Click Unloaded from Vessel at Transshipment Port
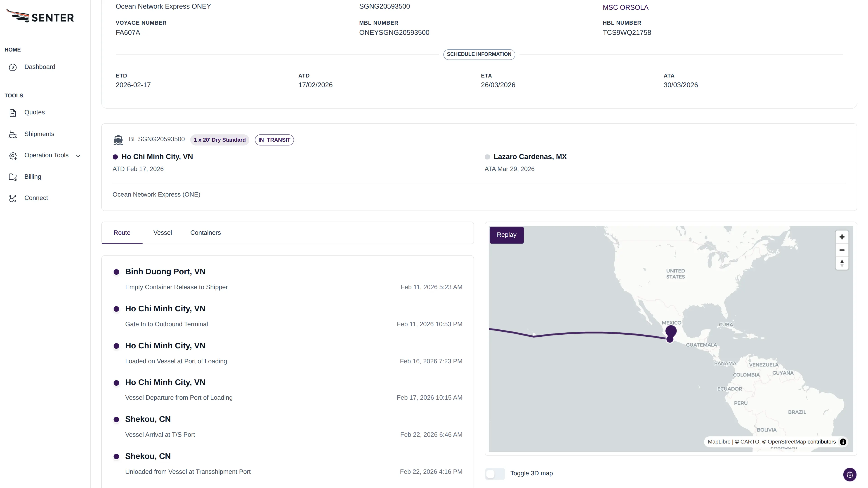868x488 pixels. tap(188, 472)
